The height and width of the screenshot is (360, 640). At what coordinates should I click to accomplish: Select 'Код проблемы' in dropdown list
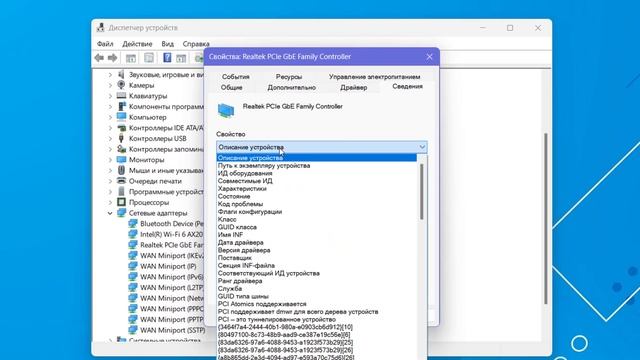pos(316,204)
